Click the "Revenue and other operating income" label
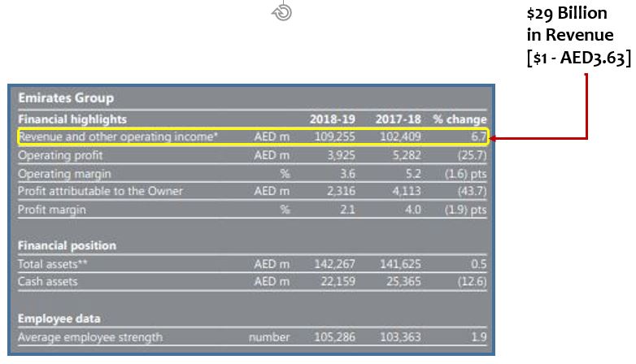Image resolution: width=636 pixels, height=364 pixels. (118, 136)
